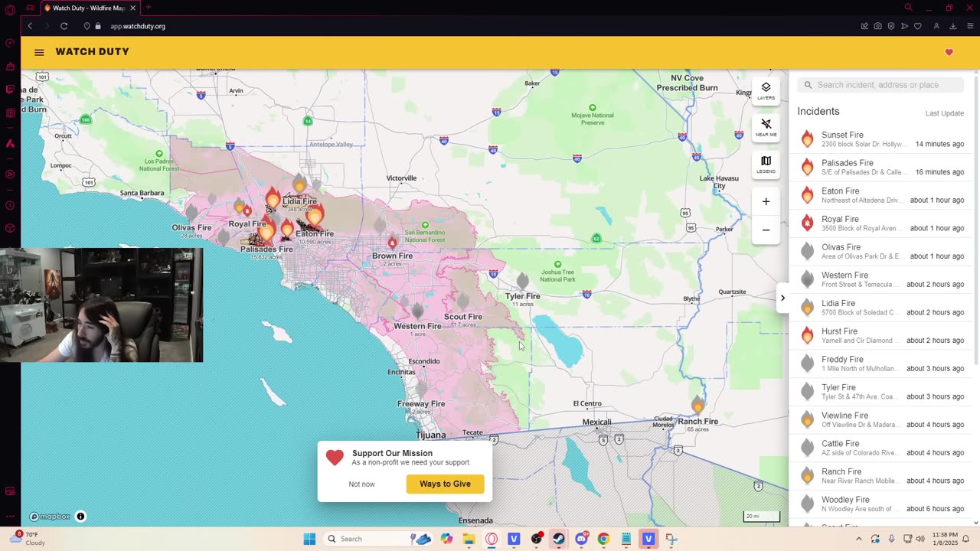Open the Freddy Fire list entry
Viewport: 980px width, 551px height.
point(880,364)
